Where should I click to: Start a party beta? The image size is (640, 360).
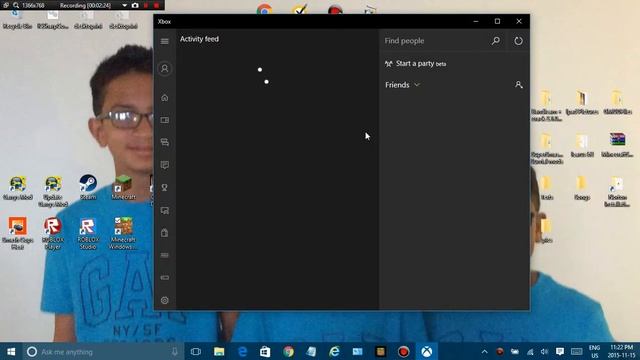pos(415,64)
